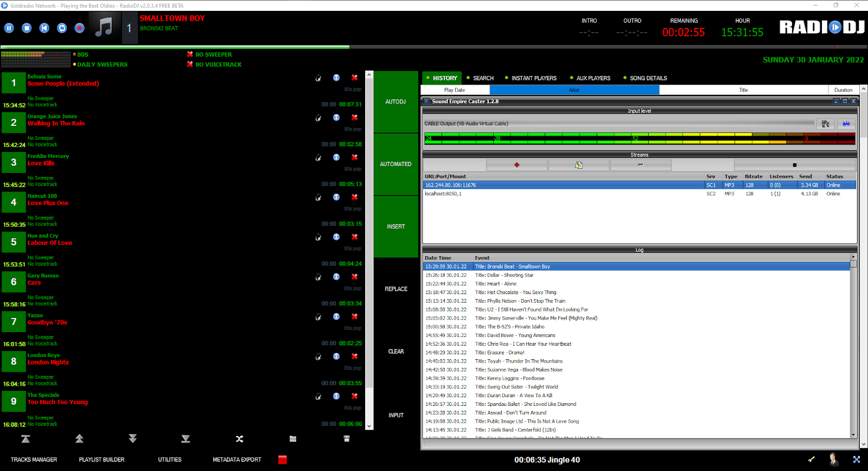Open TRACKS MANAGER
This screenshot has height=471, width=868.
coord(34,460)
